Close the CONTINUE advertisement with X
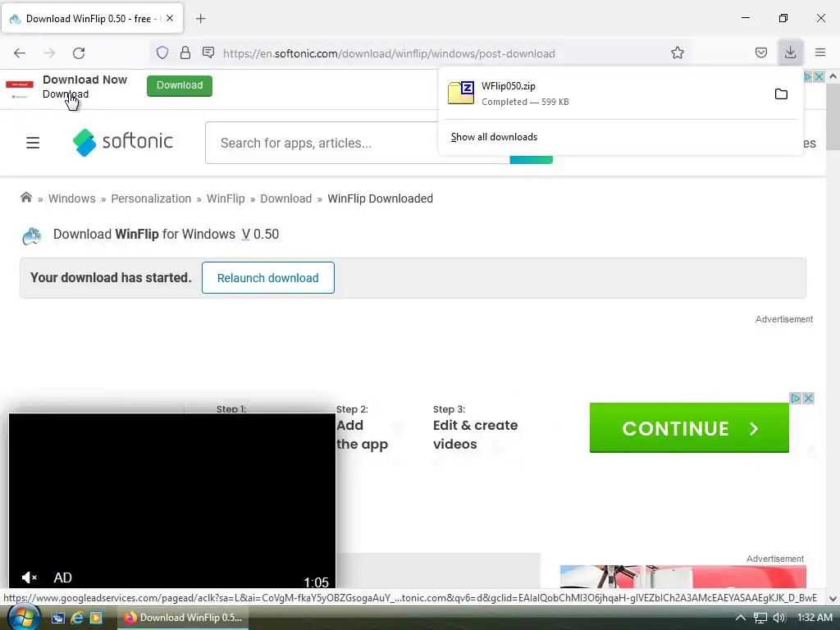Screen dimensions: 840x630 tap(809, 398)
